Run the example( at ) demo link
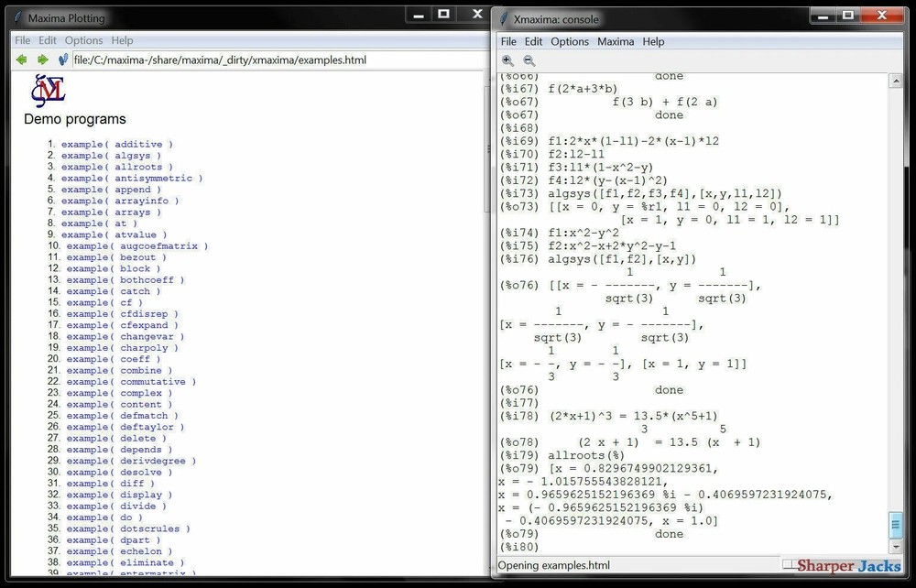Viewport: 916px width, 588px height. (99, 223)
